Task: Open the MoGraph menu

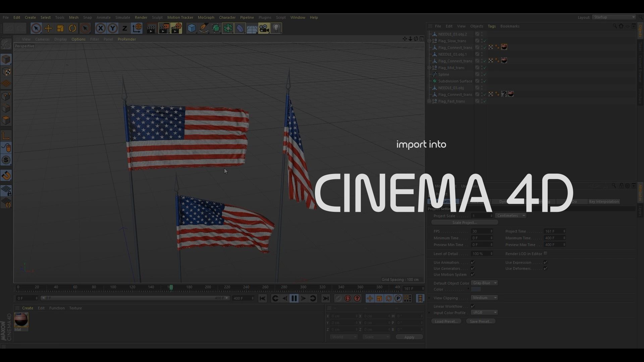Action: click(206, 17)
